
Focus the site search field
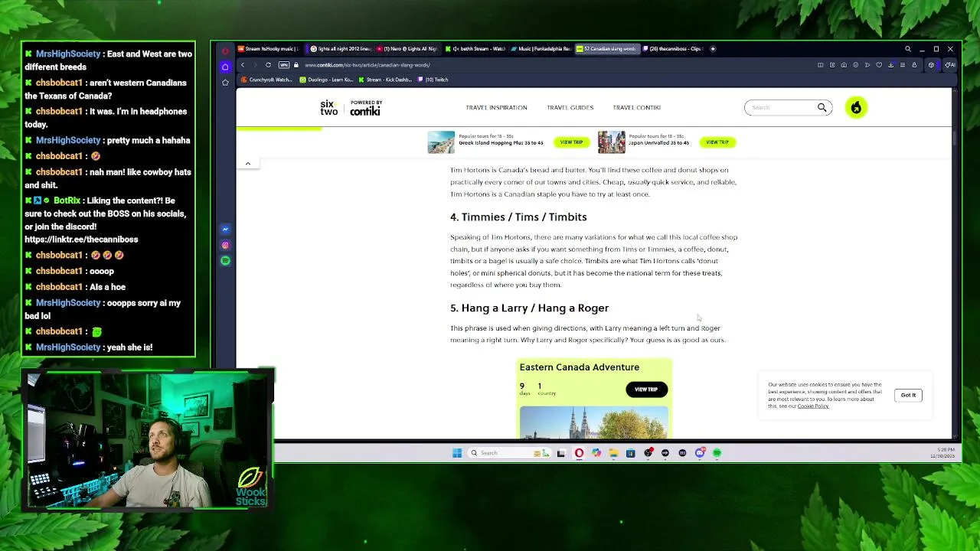pos(781,108)
